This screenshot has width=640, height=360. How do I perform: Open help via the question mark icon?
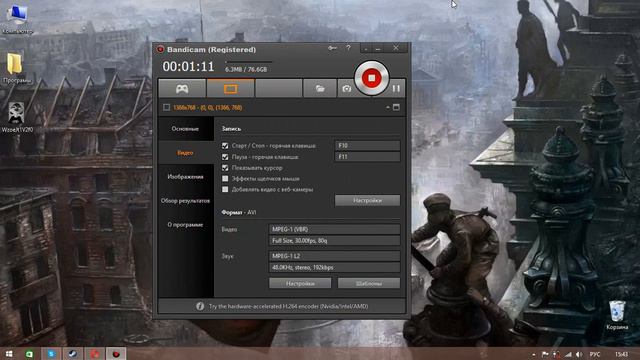(348, 48)
